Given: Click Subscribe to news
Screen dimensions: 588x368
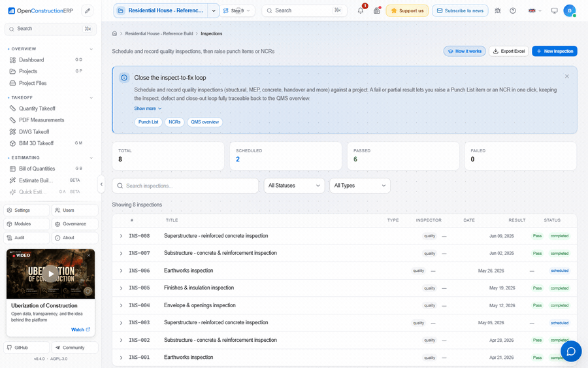Looking at the screenshot, I should [x=460, y=10].
